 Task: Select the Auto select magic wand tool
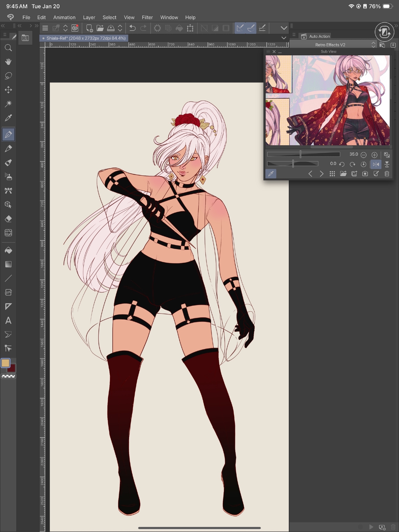[x=8, y=104]
